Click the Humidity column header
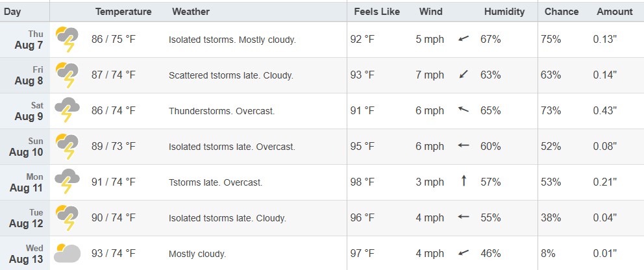644x270 pixels. pos(504,12)
